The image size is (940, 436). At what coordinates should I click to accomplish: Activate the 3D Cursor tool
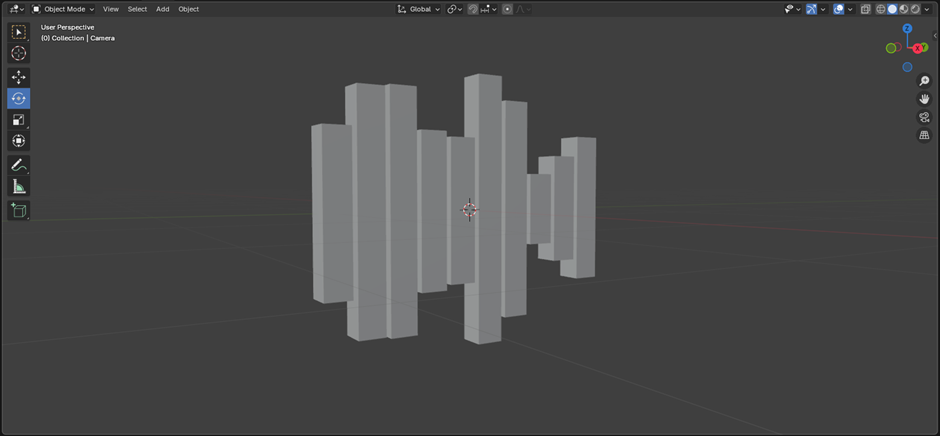[18, 53]
